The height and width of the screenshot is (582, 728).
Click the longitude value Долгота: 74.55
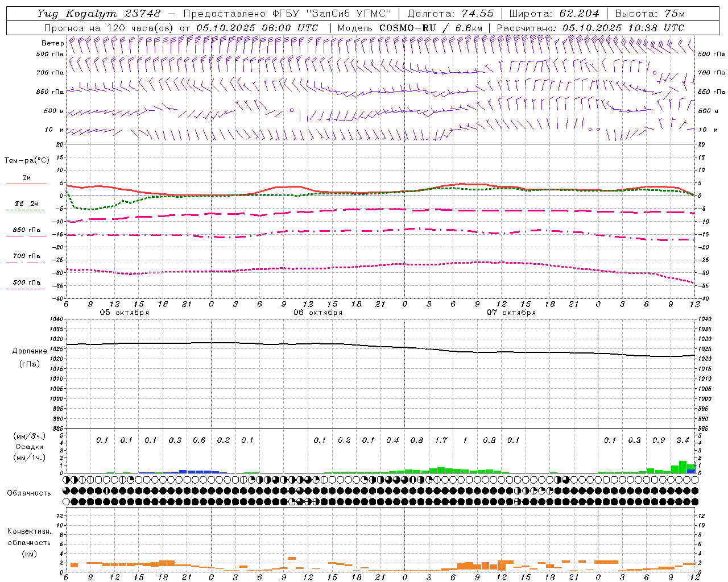[450, 14]
